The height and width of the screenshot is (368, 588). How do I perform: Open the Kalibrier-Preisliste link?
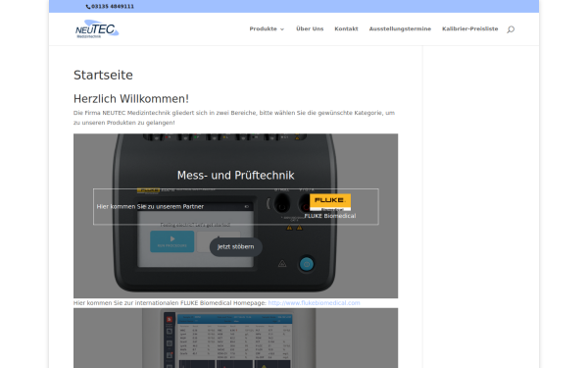pyautogui.click(x=469, y=28)
